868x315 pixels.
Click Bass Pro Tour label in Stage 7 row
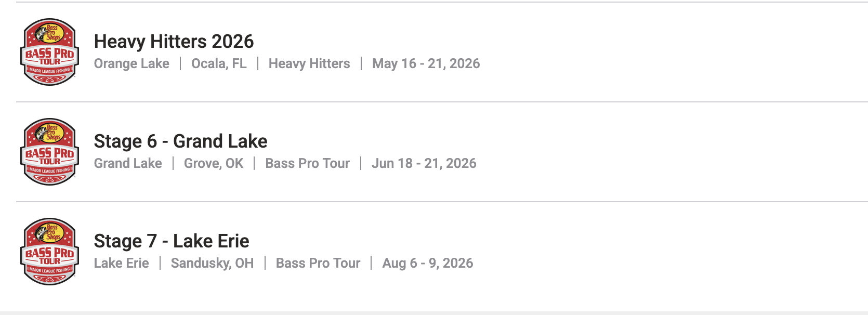point(318,263)
